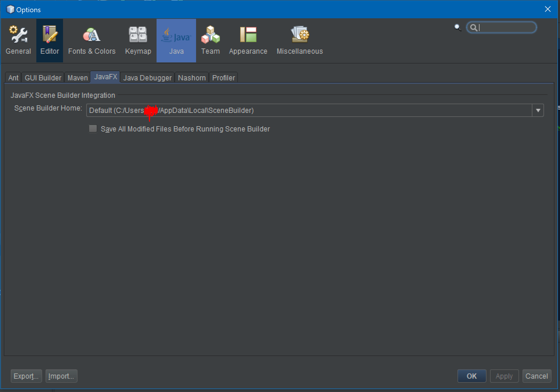The width and height of the screenshot is (560, 392).
Task: Open the Profiler tab
Action: tap(223, 78)
